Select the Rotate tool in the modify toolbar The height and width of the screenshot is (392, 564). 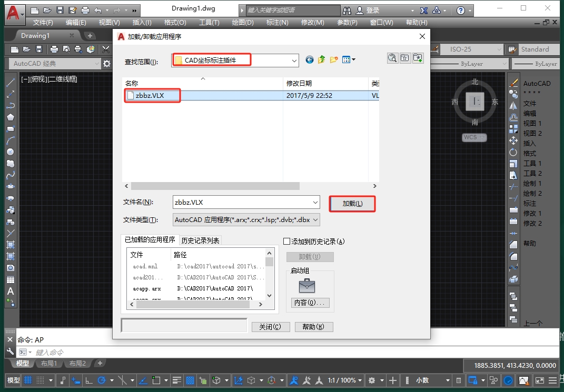[513, 153]
